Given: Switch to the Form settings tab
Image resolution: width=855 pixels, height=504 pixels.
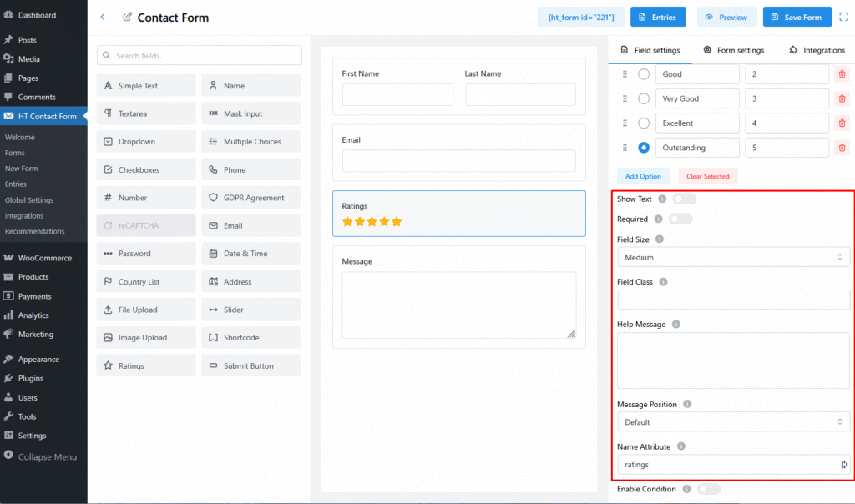Looking at the screenshot, I should [733, 50].
